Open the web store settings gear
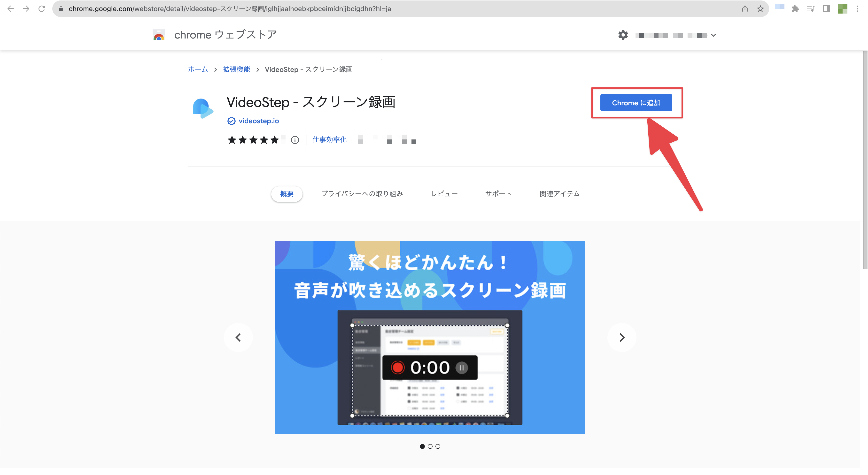The height and width of the screenshot is (475, 868). point(623,35)
